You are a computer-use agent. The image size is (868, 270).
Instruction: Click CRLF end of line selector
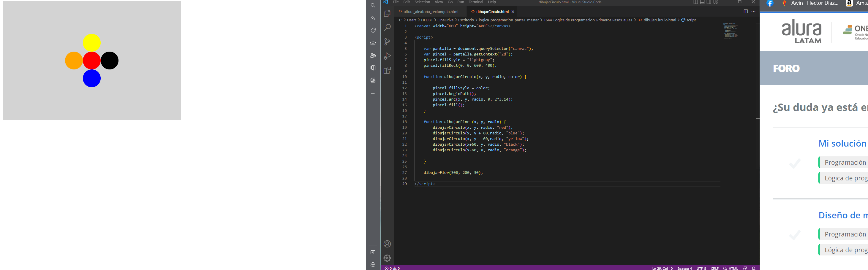(x=715, y=268)
